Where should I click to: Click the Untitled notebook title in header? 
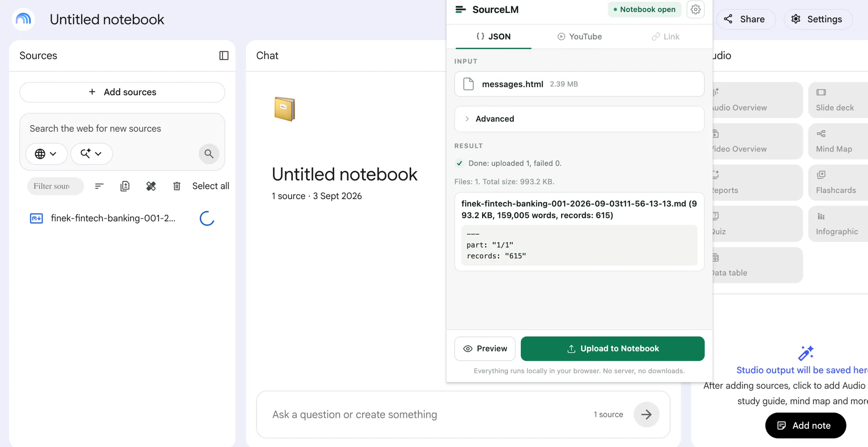click(107, 20)
